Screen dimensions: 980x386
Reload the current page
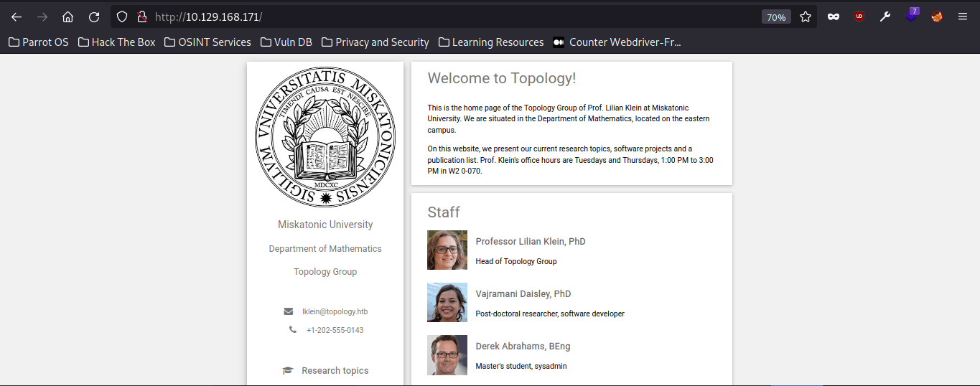[x=94, y=17]
